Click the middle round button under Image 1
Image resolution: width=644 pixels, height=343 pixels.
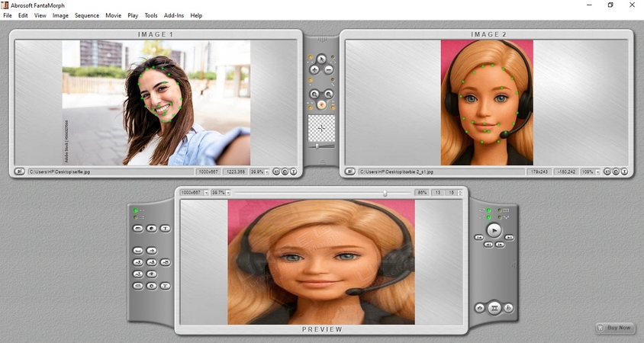pyautogui.click(x=285, y=172)
